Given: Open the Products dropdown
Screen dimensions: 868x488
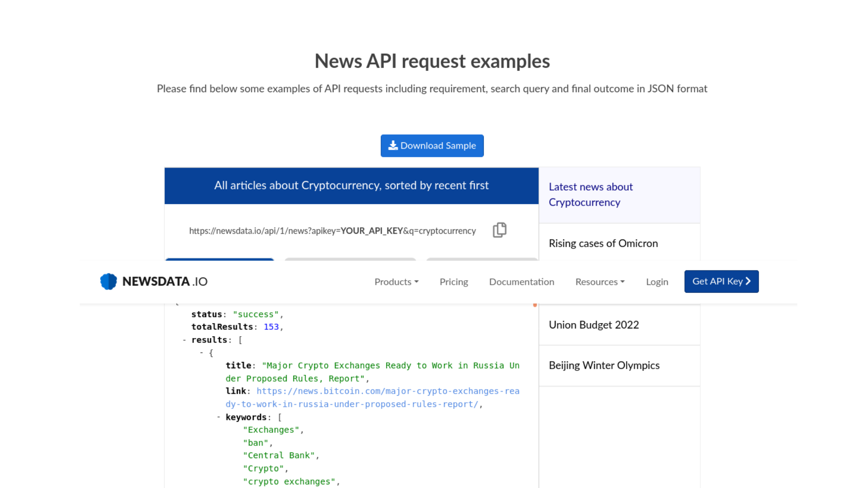Looking at the screenshot, I should click(x=396, y=282).
